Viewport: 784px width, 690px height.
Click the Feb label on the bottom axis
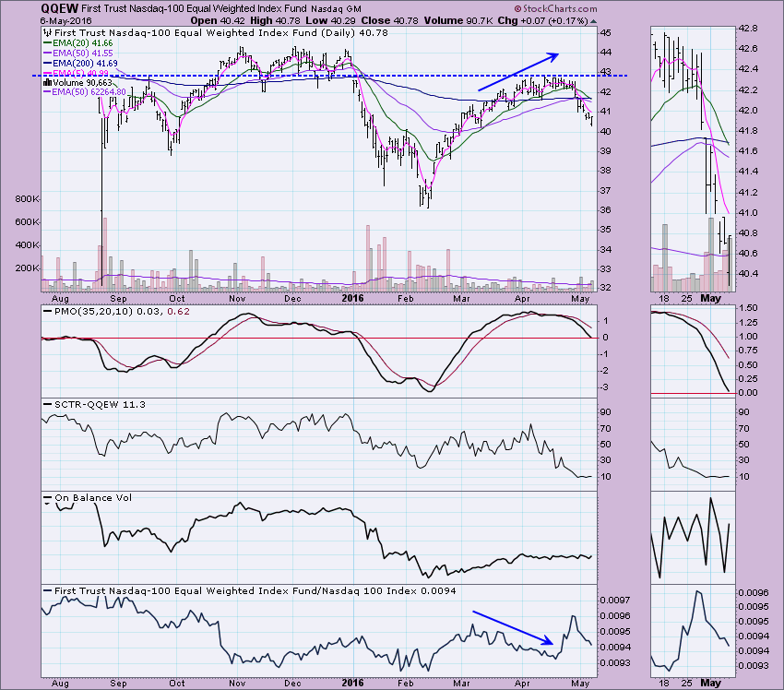tap(406, 683)
